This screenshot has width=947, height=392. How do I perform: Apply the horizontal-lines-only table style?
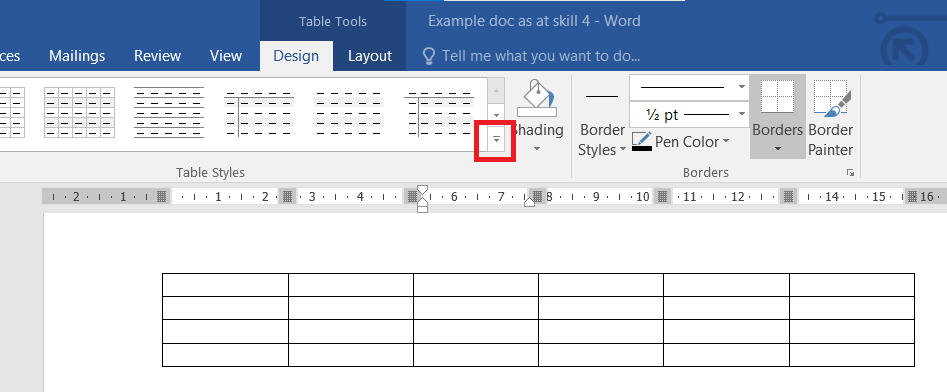tap(169, 112)
